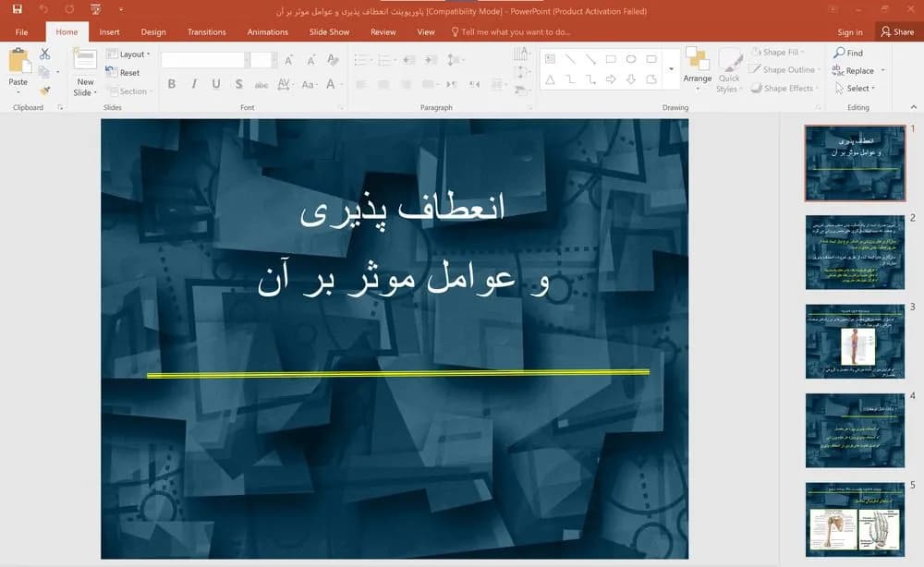Screen dimensions: 924x567
Task: Switch to the View tab
Action: (425, 31)
